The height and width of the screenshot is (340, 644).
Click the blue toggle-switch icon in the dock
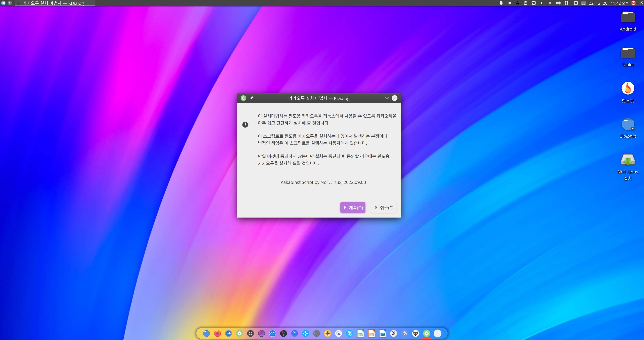[228, 333]
